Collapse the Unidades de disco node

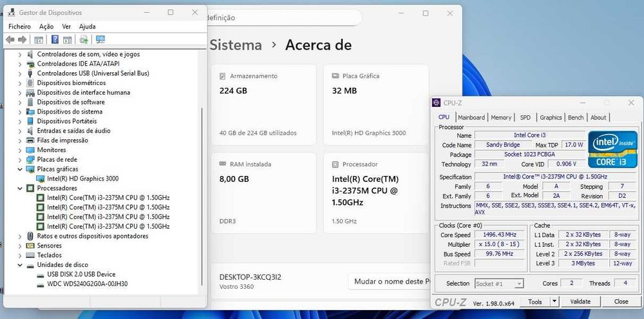[x=20, y=265]
